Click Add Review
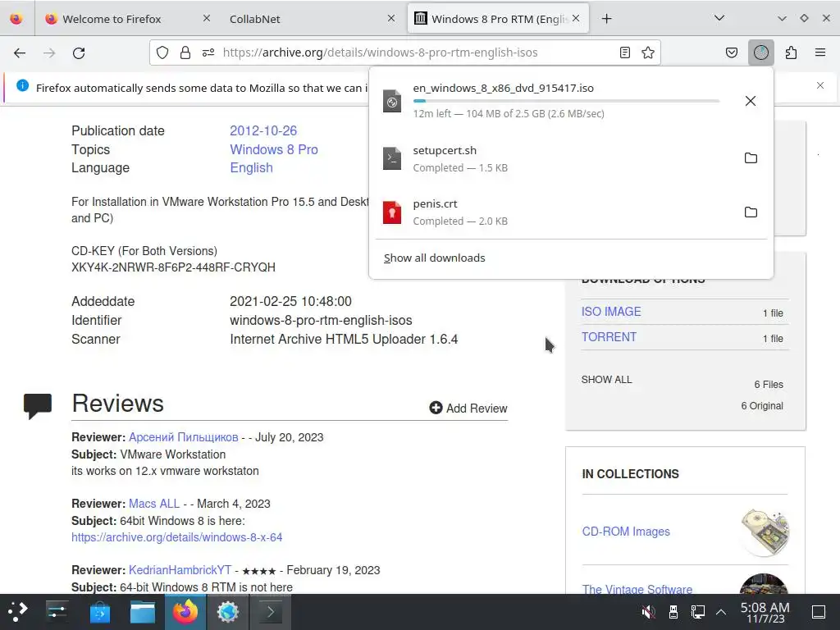This screenshot has width=840, height=630. click(468, 409)
